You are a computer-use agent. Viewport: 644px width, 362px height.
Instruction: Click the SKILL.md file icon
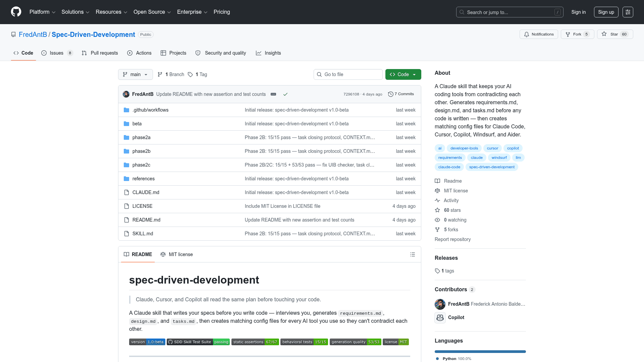pyautogui.click(x=126, y=234)
